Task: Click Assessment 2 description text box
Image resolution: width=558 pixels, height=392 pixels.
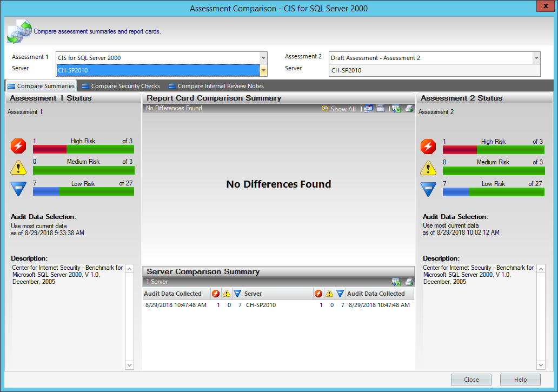Action: tap(483, 317)
